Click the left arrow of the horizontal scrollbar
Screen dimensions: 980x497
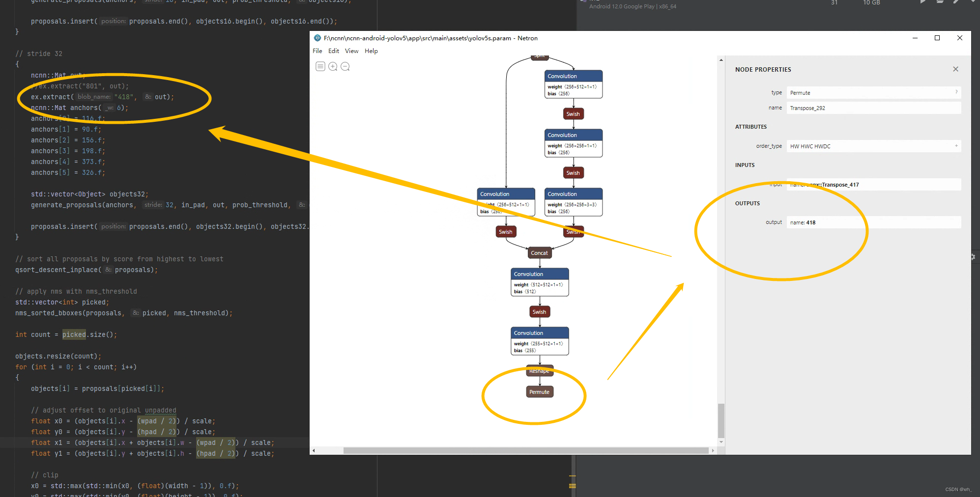click(x=314, y=450)
